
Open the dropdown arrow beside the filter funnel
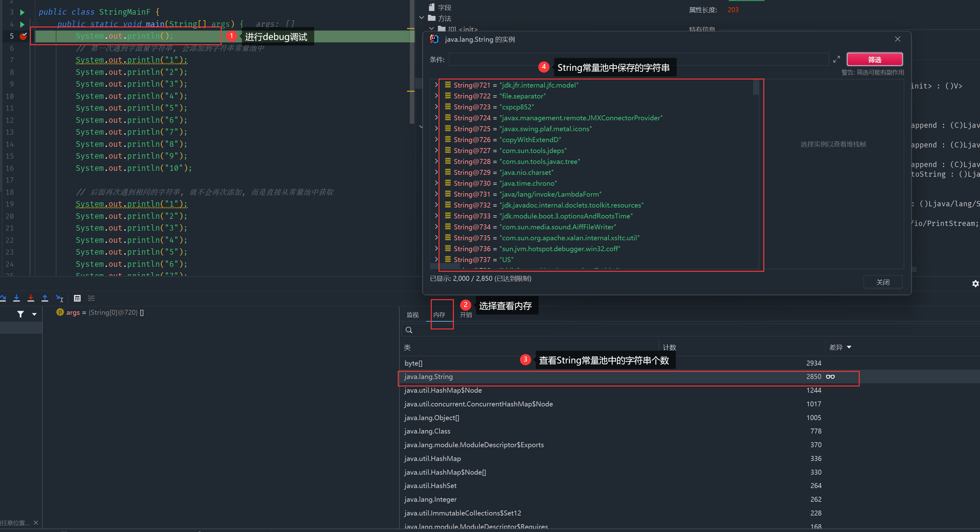(x=34, y=314)
